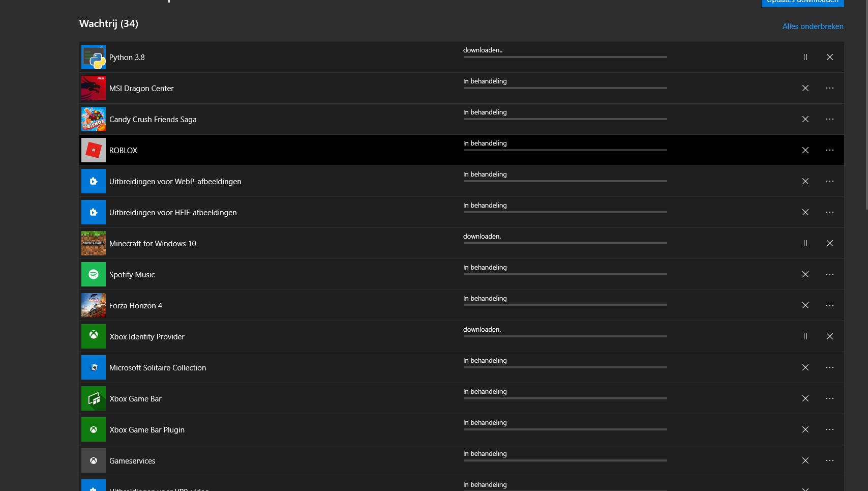Click the Xbox Game Bar icon
This screenshot has width=868, height=491.
[x=94, y=398]
